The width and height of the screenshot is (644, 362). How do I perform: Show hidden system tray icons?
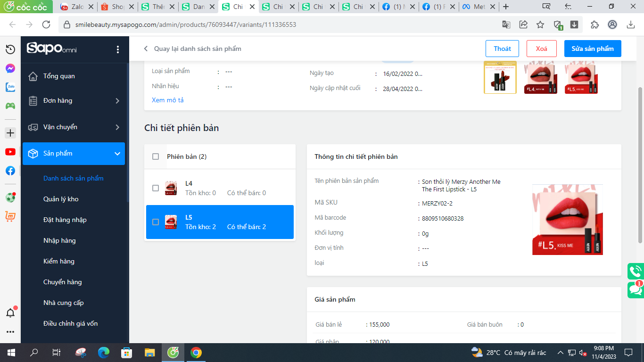click(561, 353)
